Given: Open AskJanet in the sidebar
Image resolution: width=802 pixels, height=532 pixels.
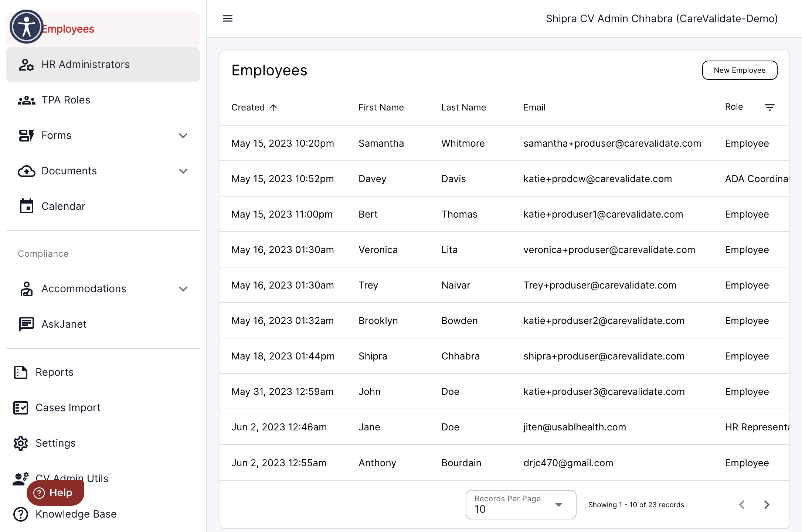Looking at the screenshot, I should click(x=103, y=324).
